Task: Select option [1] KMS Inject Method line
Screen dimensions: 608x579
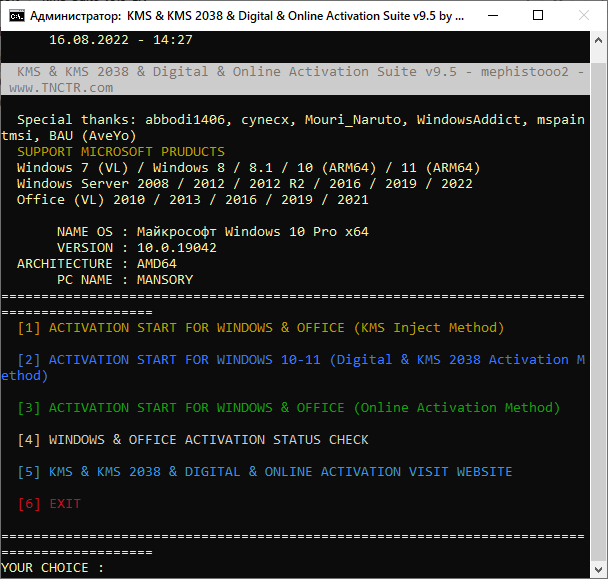Action: (261, 328)
